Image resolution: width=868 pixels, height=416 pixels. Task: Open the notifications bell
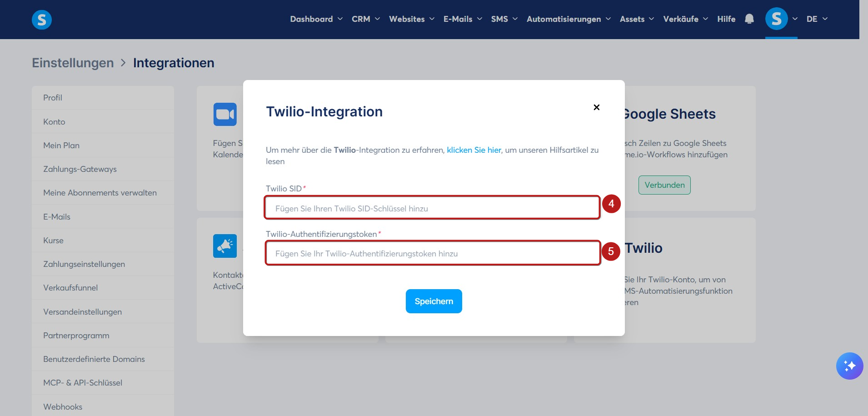[x=749, y=19]
